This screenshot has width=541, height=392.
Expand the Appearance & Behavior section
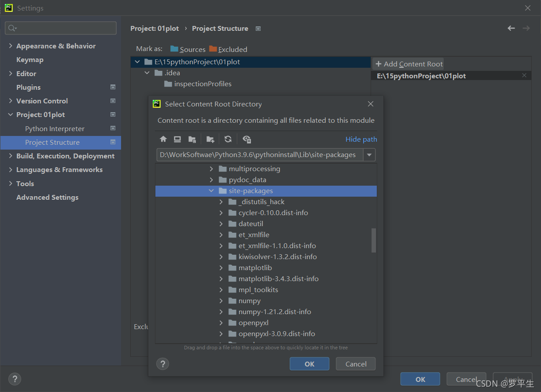pos(11,46)
